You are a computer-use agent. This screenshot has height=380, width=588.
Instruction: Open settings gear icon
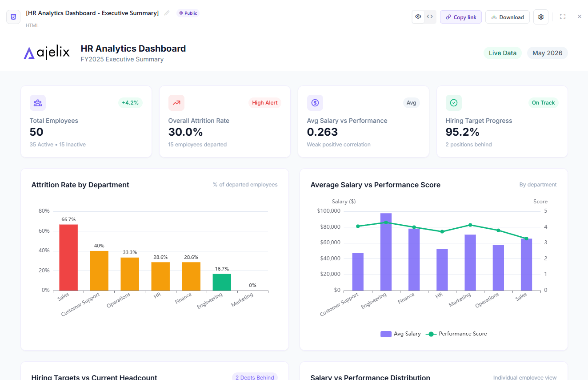pos(541,17)
